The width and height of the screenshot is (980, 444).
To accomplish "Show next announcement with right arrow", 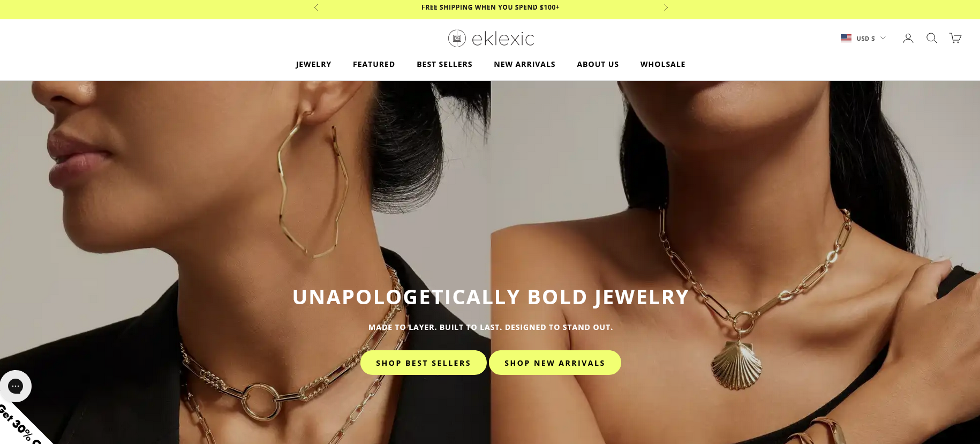I will coord(666,7).
